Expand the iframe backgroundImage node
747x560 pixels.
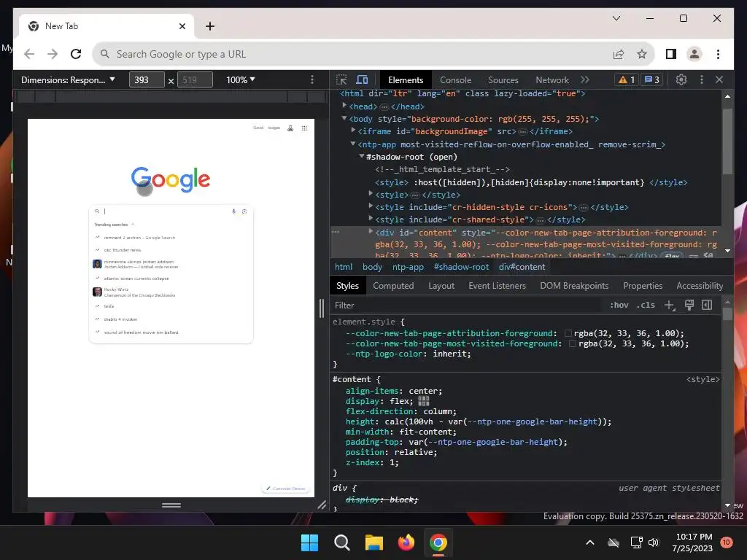[353, 130]
